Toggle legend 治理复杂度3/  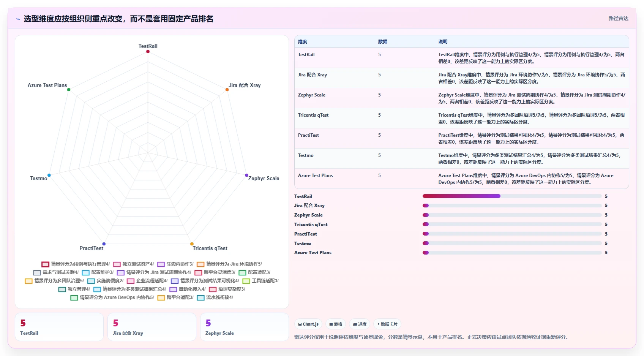(x=227, y=289)
